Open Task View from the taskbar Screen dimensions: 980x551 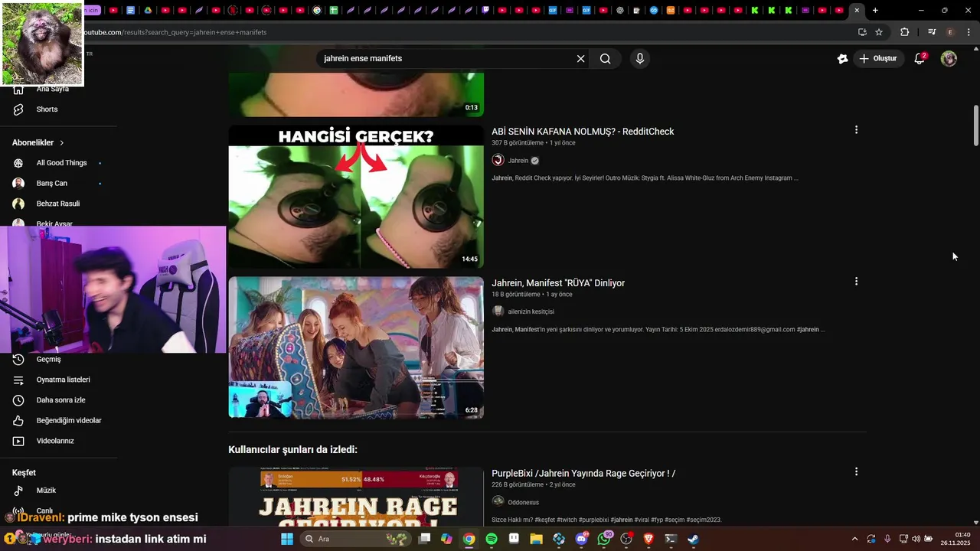click(x=424, y=539)
